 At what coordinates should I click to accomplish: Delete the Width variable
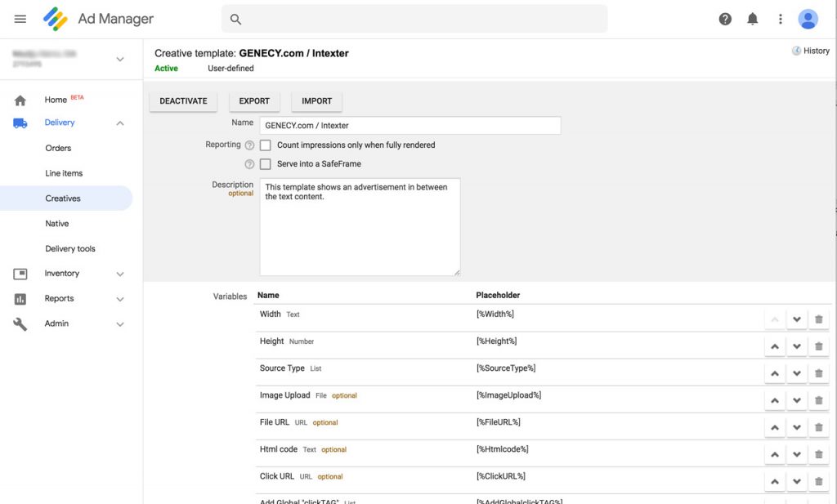pos(819,319)
